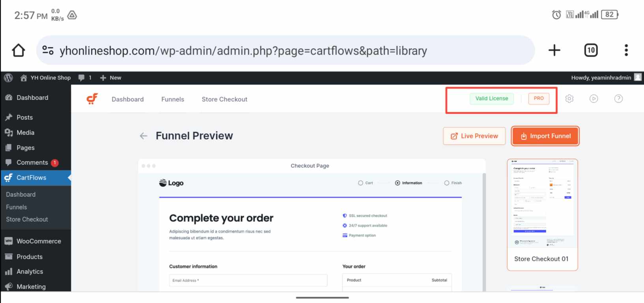Click the Import Funnel button
Image resolution: width=644 pixels, height=303 pixels.
[545, 136]
